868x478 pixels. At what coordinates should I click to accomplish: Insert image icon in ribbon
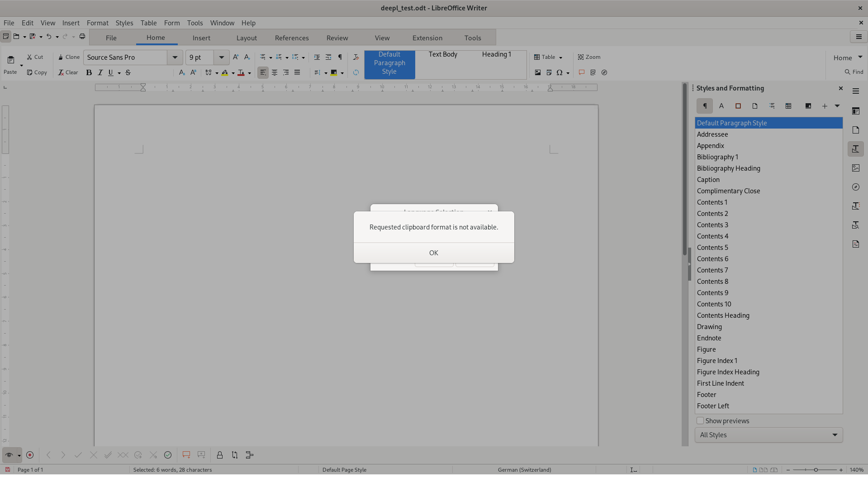[x=538, y=72]
